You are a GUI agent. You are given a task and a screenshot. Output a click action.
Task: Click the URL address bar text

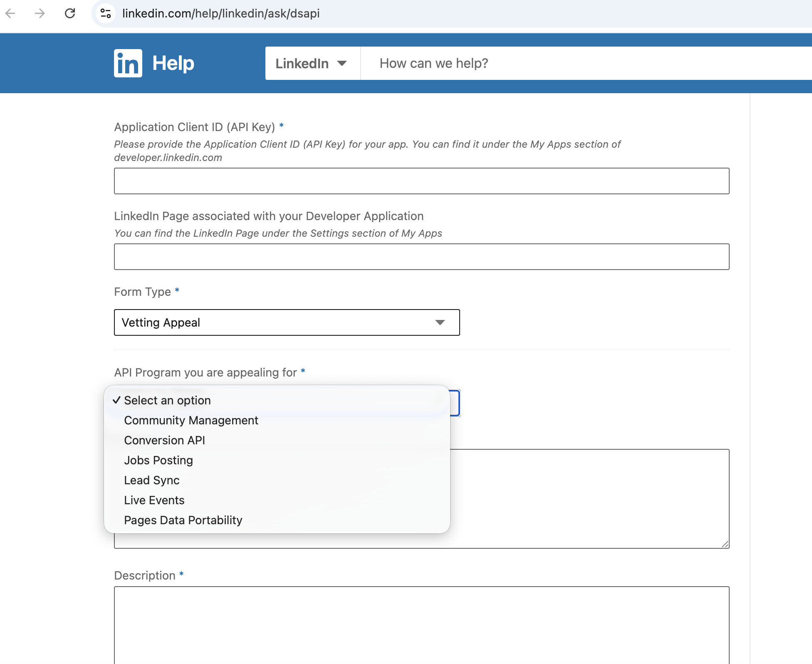[x=221, y=14]
